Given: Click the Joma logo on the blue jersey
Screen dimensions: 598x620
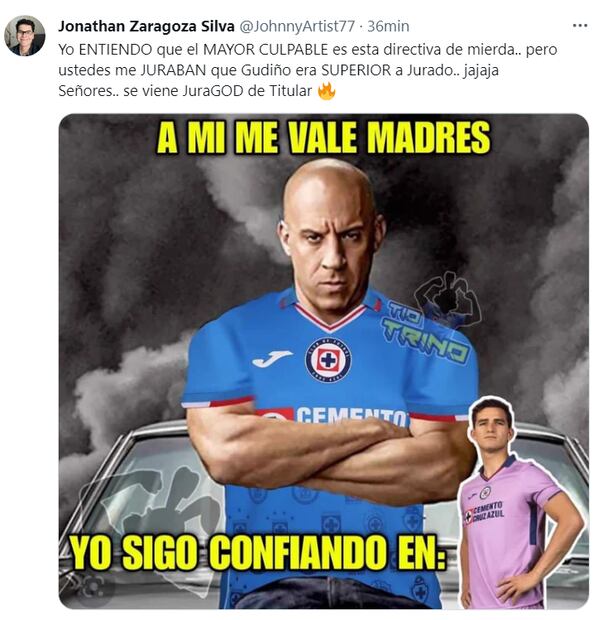Looking at the screenshot, I should tap(273, 359).
